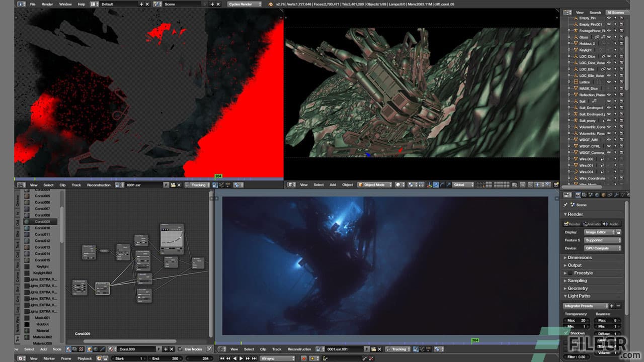Click the wrench Modifiers icon in Properties header

(616, 195)
